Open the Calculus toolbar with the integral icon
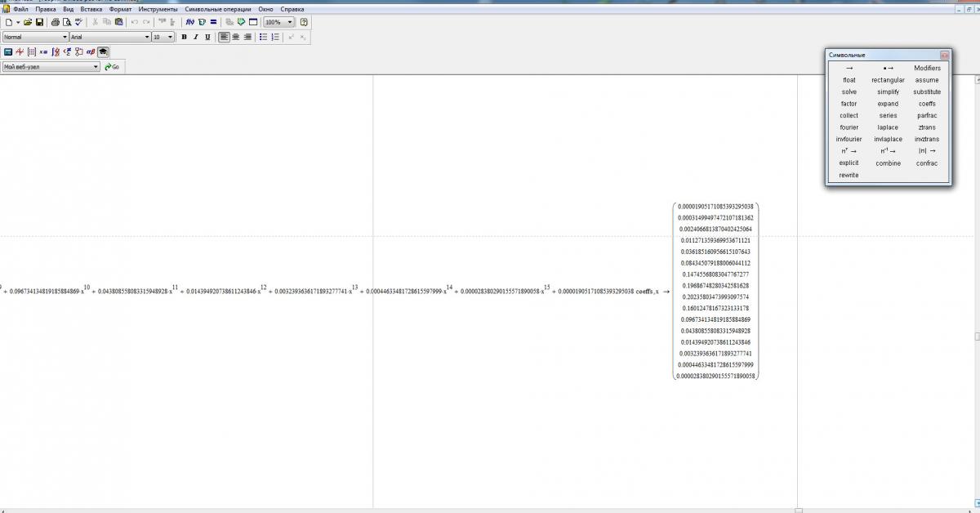 (x=56, y=51)
